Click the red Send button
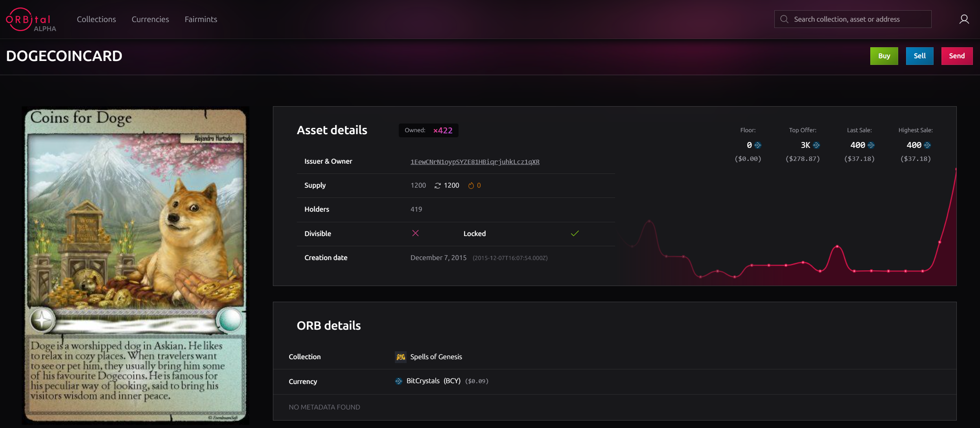Image resolution: width=980 pixels, height=428 pixels. [957, 56]
